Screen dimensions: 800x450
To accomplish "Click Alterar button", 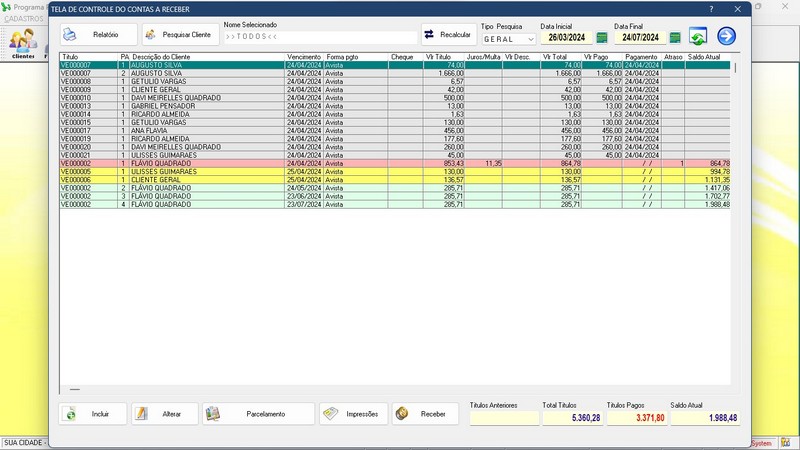I will (x=165, y=414).
